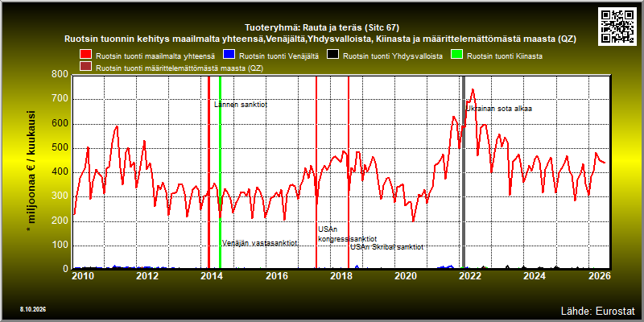The image size is (644, 322).
Task: Click x-axis year 2026
Action: pos(600,276)
